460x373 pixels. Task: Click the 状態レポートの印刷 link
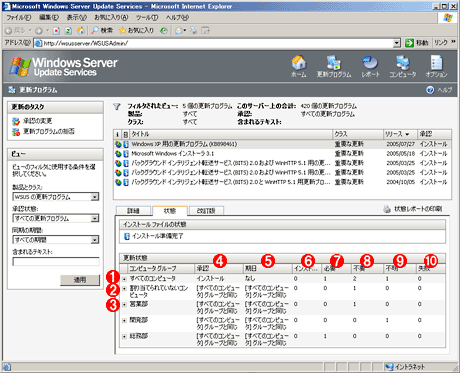click(x=418, y=209)
